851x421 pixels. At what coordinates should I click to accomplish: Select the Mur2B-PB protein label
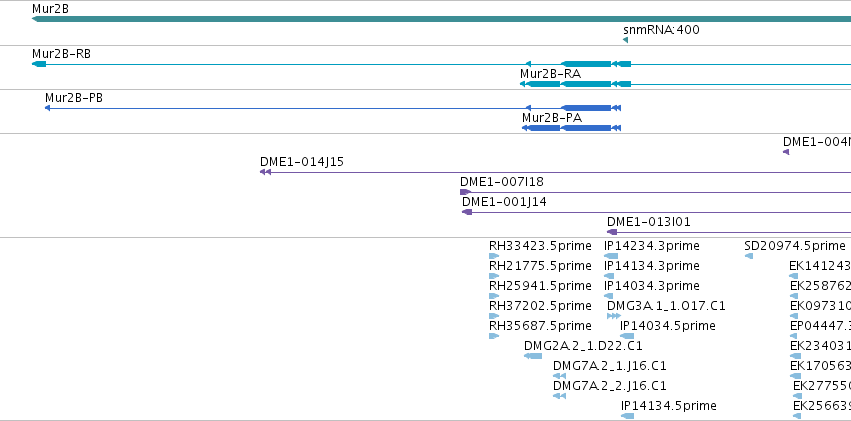pos(74,98)
